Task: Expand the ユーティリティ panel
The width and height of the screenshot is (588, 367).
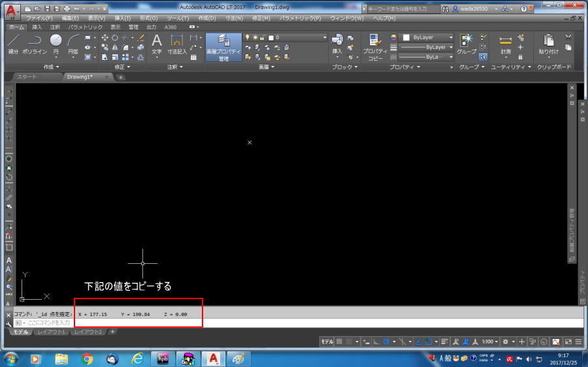Action: 511,67
